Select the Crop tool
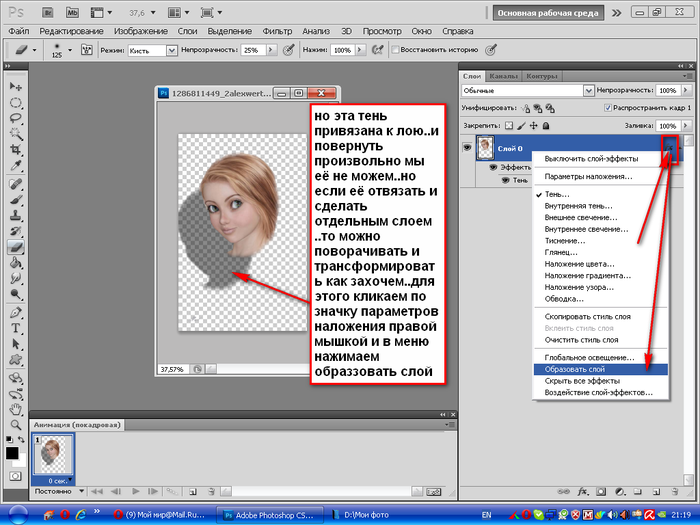700x525 pixels. [16, 152]
